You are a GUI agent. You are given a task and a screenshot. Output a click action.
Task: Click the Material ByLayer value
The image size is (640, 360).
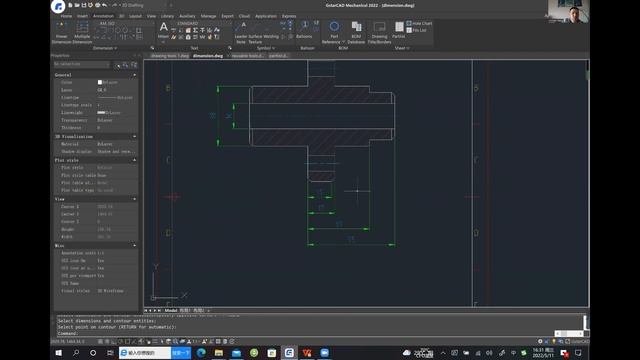pos(105,144)
